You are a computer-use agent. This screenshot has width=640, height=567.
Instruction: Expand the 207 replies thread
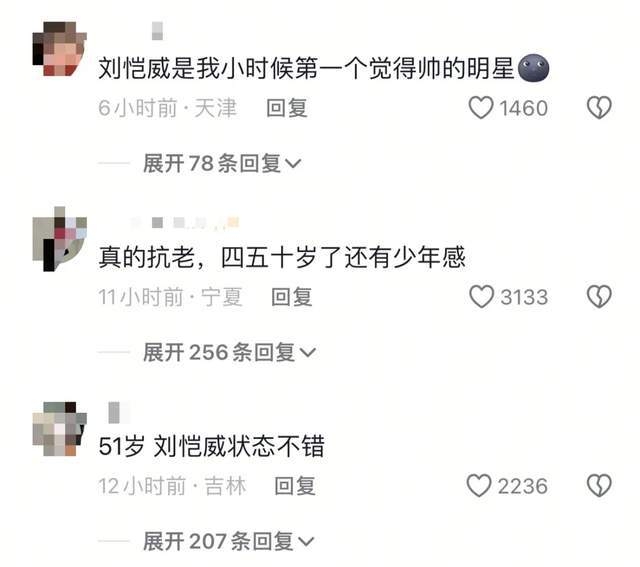(229, 541)
